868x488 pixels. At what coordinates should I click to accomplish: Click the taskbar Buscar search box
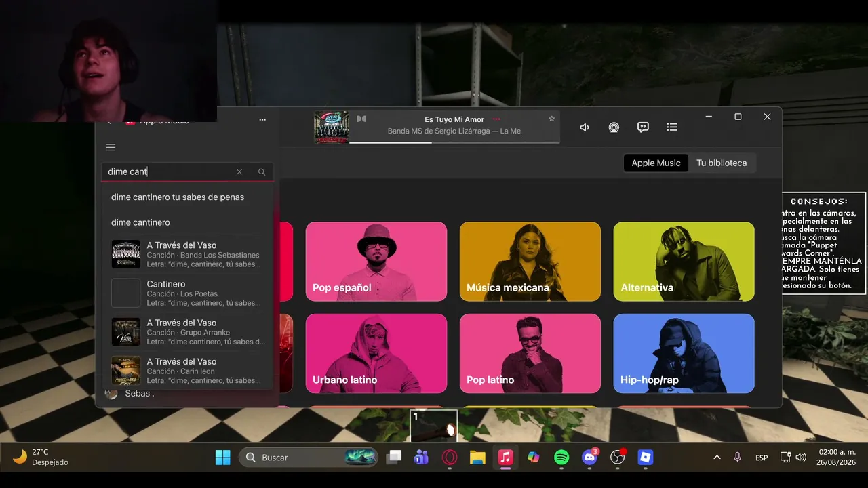(309, 457)
